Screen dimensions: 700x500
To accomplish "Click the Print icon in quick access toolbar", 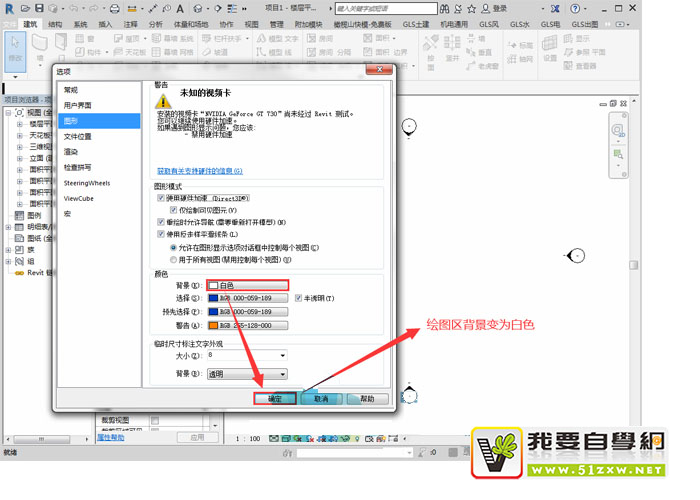I will click(115, 8).
